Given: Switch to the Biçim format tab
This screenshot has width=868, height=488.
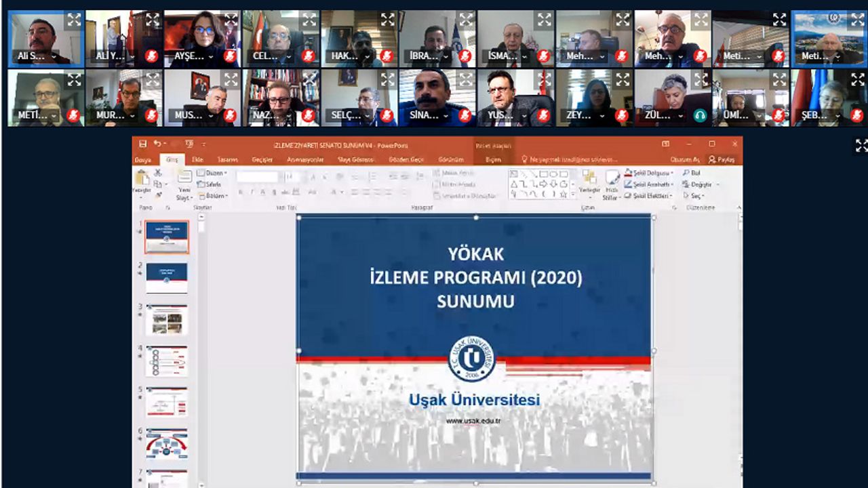Looking at the screenshot, I should [x=493, y=160].
